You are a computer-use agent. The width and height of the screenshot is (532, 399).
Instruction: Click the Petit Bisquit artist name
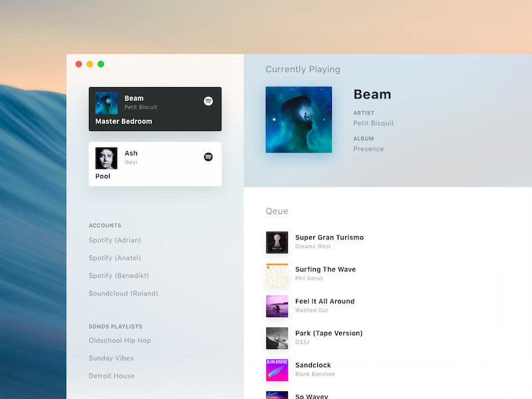tap(373, 123)
